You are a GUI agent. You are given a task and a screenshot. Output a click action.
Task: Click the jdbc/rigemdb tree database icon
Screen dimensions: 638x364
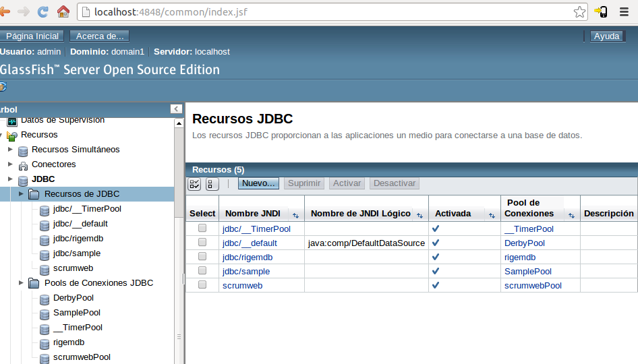(45, 241)
